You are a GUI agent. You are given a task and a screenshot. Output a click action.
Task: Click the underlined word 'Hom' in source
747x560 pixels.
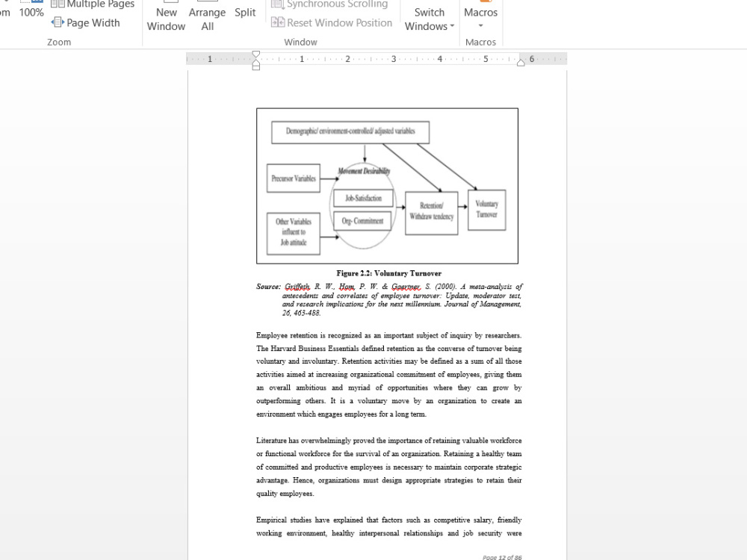pyautogui.click(x=347, y=287)
